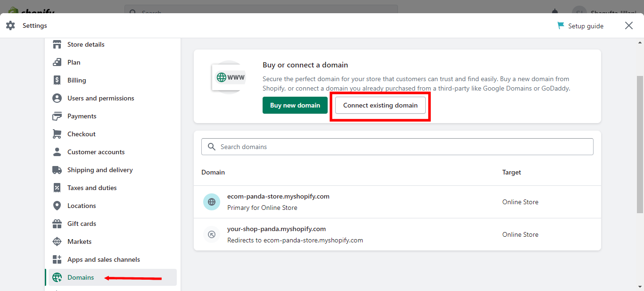This screenshot has height=291, width=644.
Task: Click the Apps and sales channels icon
Action: (57, 259)
